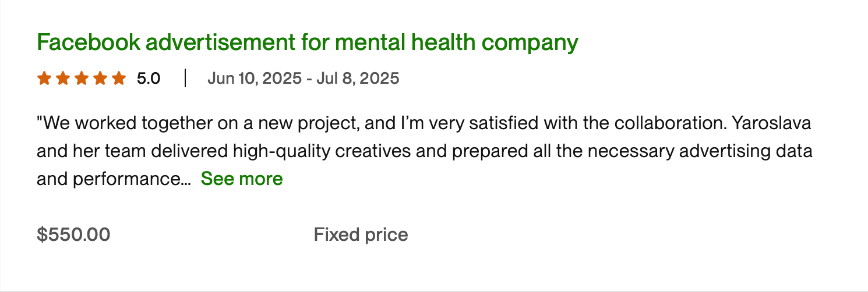
Task: Open the Facebook advertisement job title link
Action: (x=306, y=42)
